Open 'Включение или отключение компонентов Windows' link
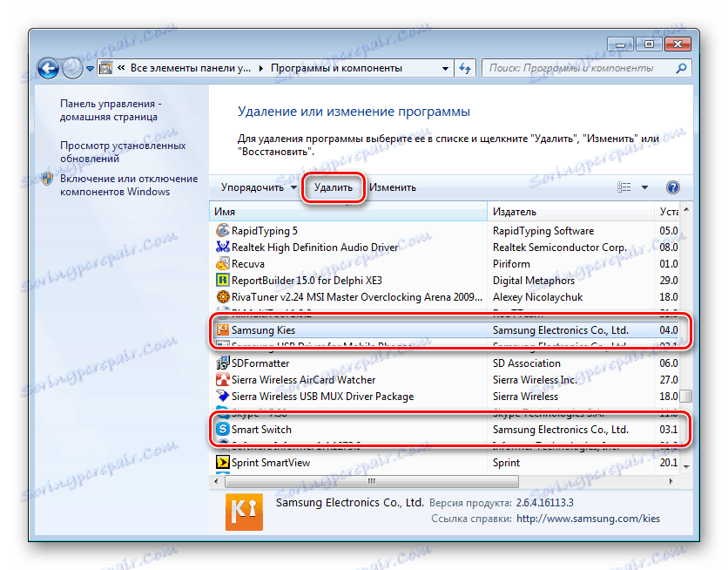Screen dimensions: 728x570 coord(129,185)
